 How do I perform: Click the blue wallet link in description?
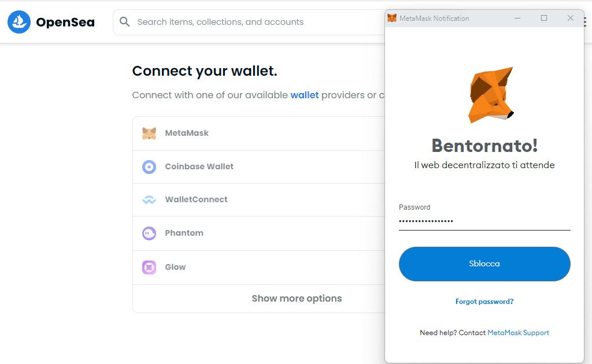[305, 95]
